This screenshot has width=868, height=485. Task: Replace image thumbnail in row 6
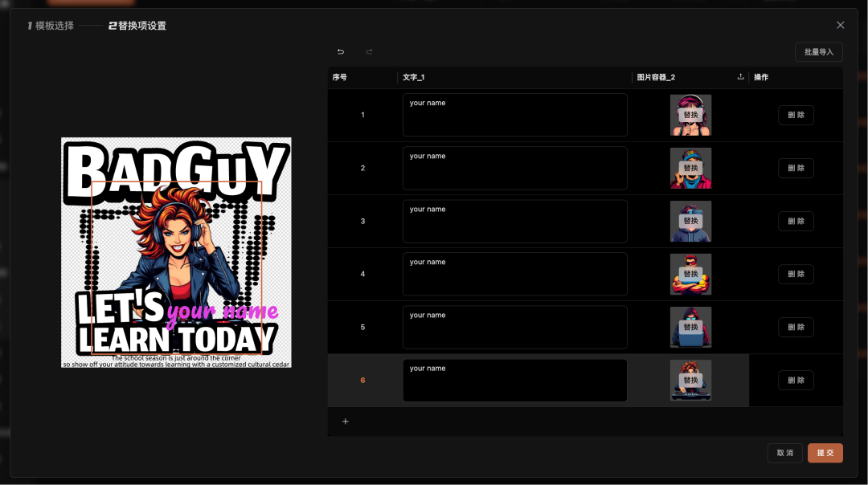690,380
